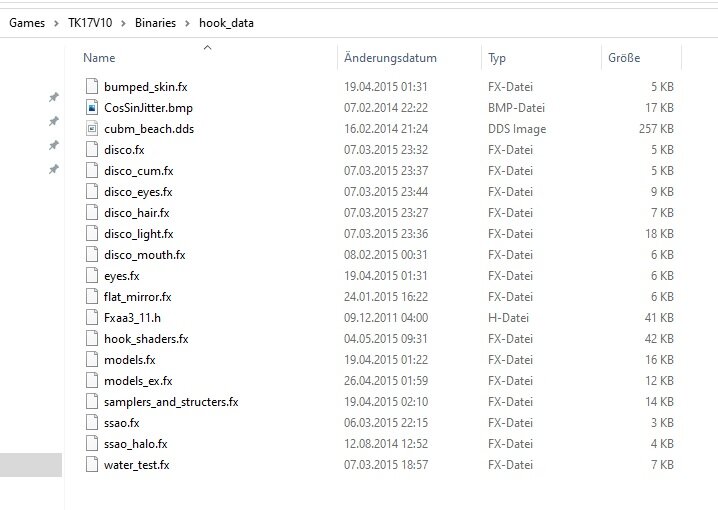Image resolution: width=718 pixels, height=510 pixels.
Task: Click the eyes.fx file icon
Action: [92, 276]
